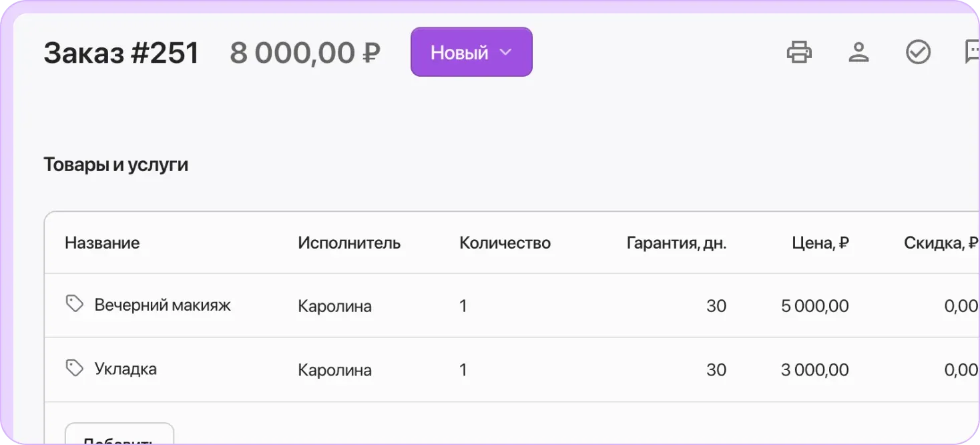Select the printer icon in the header

click(x=799, y=51)
